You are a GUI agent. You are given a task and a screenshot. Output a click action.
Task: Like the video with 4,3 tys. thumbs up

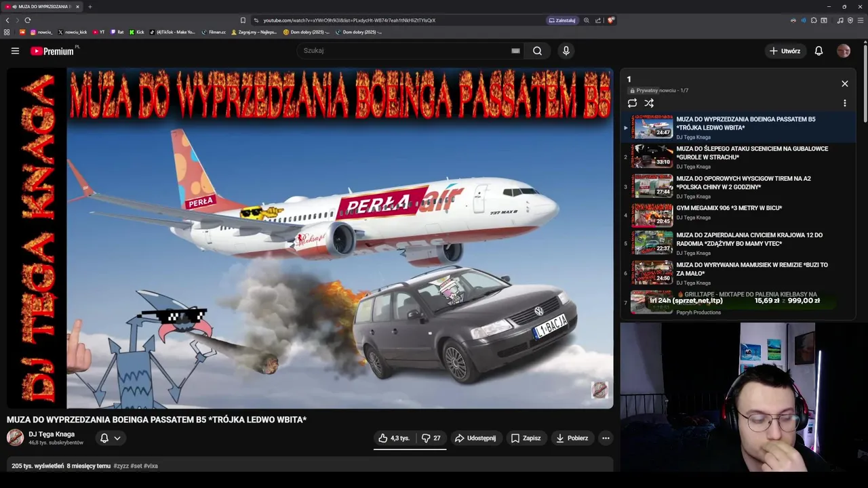click(x=394, y=438)
